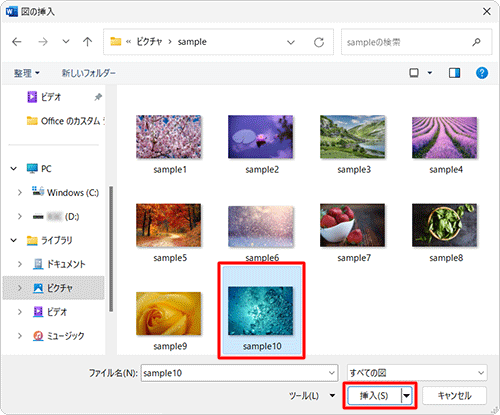Select the sample10 blue bubbles image
500x415 pixels.
coord(262,311)
